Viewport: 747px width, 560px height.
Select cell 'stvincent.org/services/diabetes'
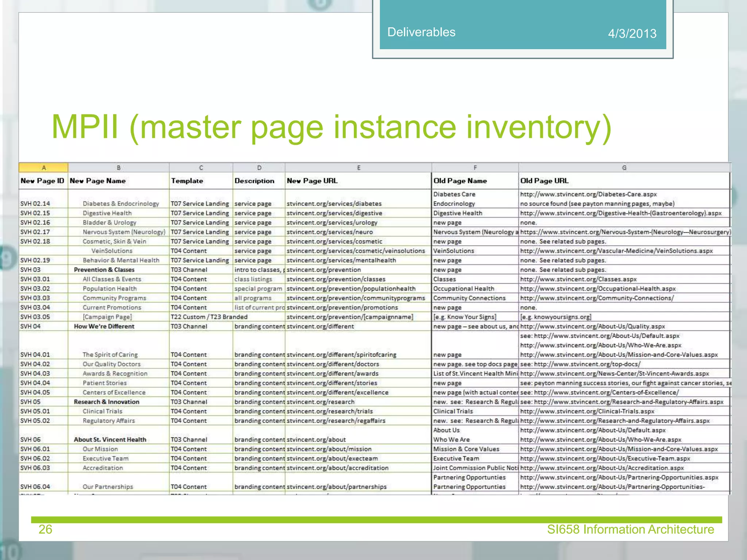(358, 199)
